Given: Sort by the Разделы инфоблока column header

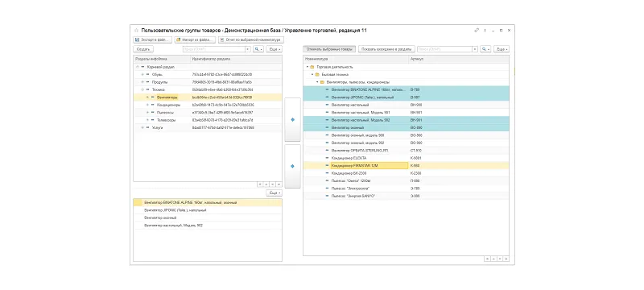Looking at the screenshot, I should click(162, 59).
